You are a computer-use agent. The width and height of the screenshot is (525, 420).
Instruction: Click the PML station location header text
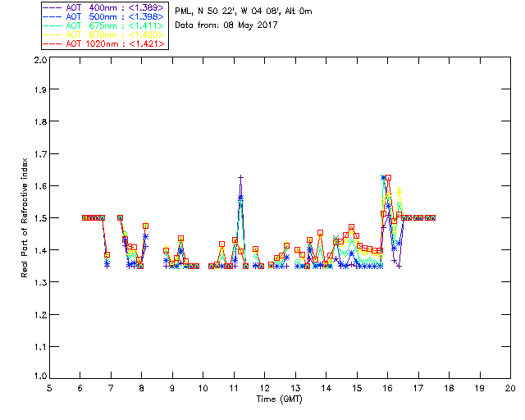(x=244, y=11)
